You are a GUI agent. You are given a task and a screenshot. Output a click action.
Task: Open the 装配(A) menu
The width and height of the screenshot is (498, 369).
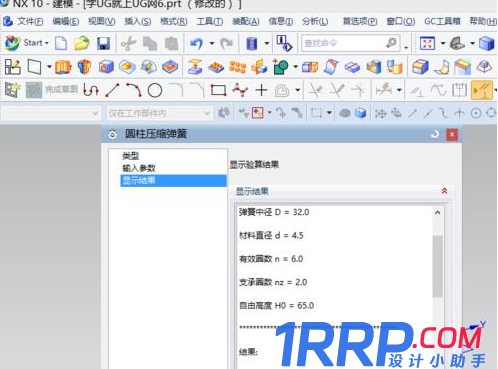click(x=246, y=21)
